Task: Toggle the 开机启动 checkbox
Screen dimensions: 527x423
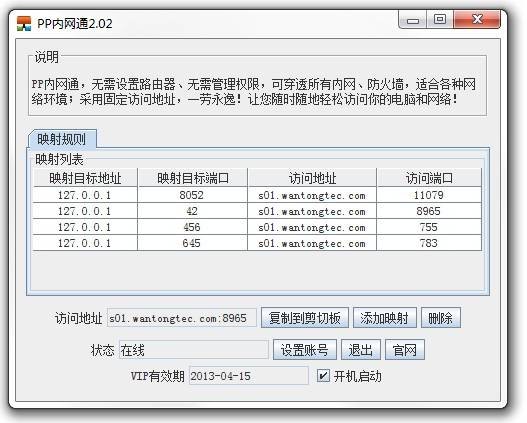Action: click(x=323, y=376)
